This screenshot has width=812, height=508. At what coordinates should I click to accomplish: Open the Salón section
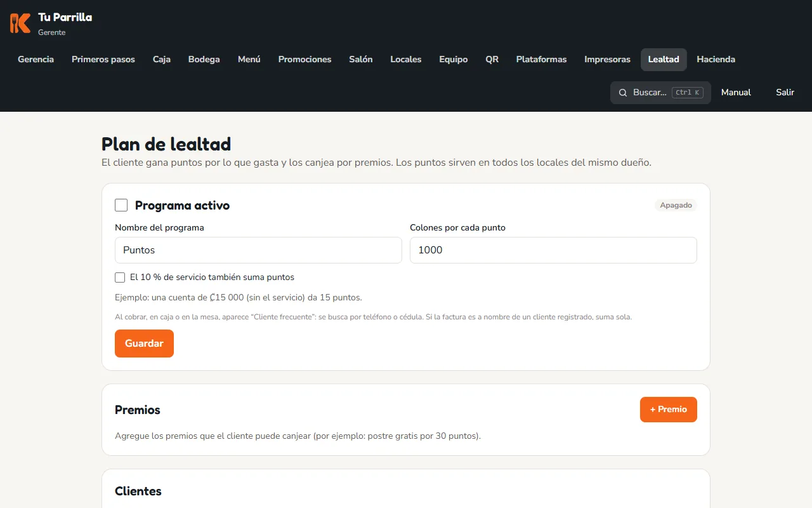pos(361,59)
